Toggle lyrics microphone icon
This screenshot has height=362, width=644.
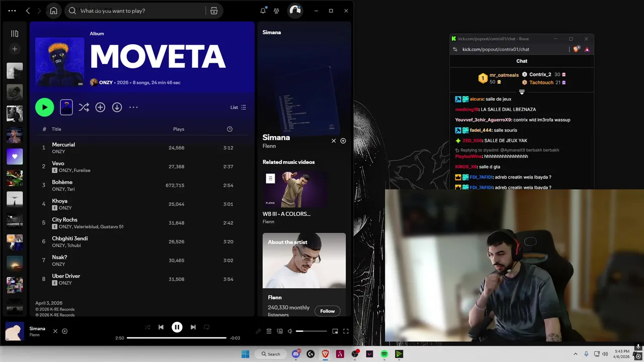[x=258, y=331]
